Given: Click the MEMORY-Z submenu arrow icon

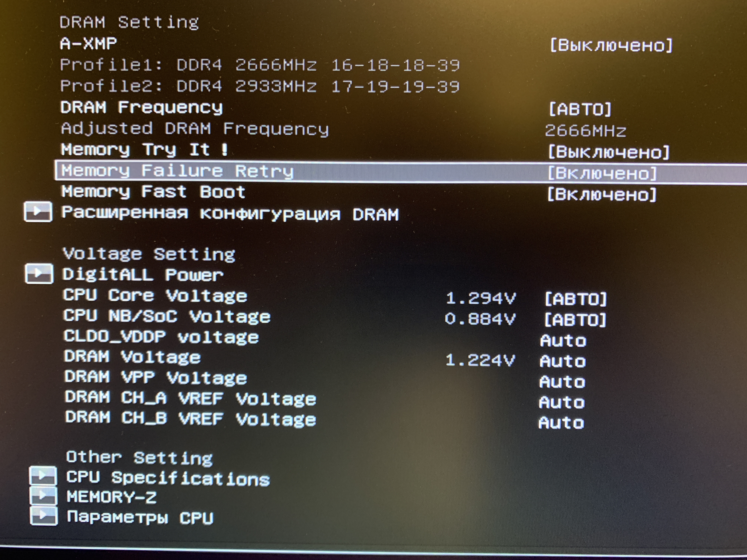Looking at the screenshot, I should click(x=43, y=496).
